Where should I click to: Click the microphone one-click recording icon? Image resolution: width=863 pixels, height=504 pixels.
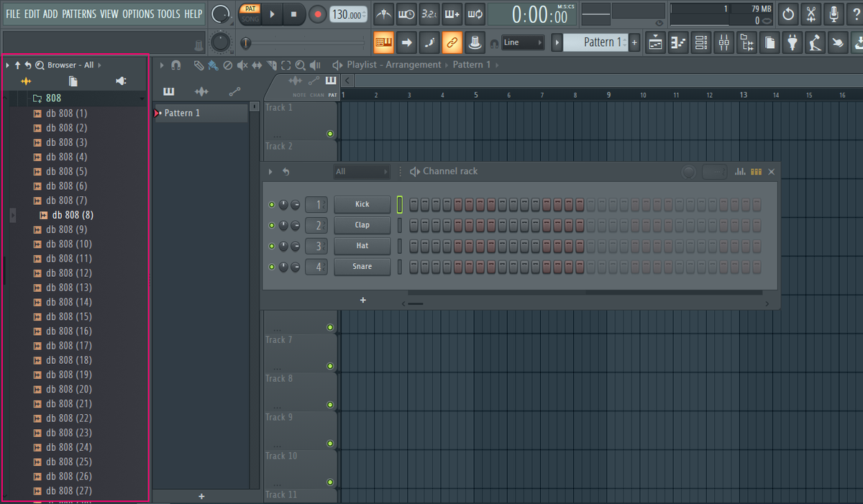point(834,14)
